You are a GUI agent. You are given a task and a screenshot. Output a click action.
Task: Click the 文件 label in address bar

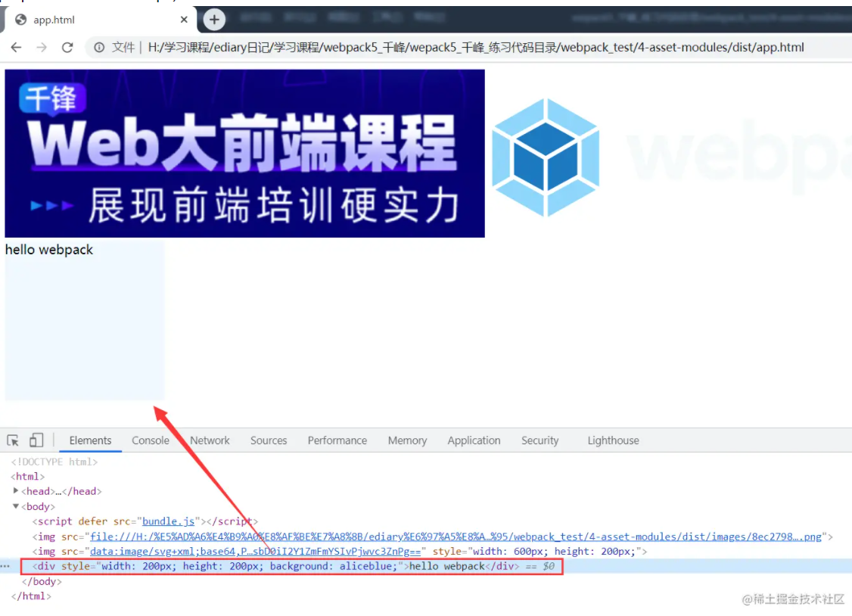[x=123, y=48]
